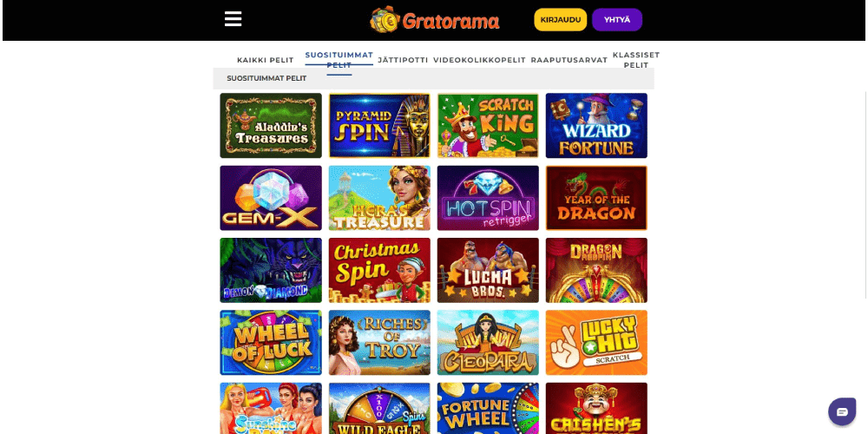This screenshot has height=434, width=868.
Task: Open the live chat bubble icon
Action: coord(842,411)
